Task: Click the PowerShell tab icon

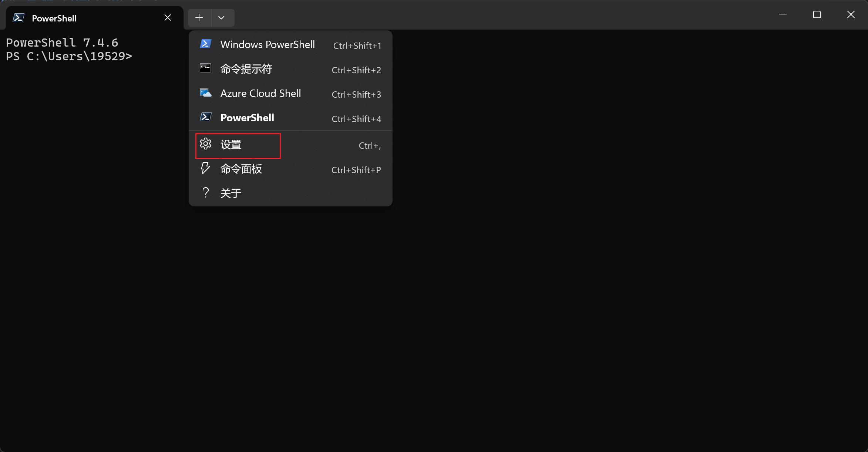Action: pos(18,18)
